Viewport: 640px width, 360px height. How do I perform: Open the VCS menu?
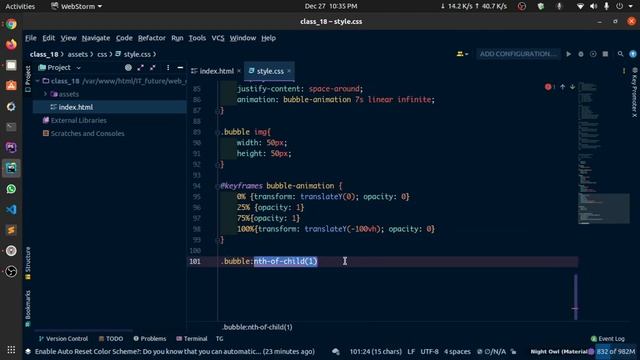[x=218, y=38]
